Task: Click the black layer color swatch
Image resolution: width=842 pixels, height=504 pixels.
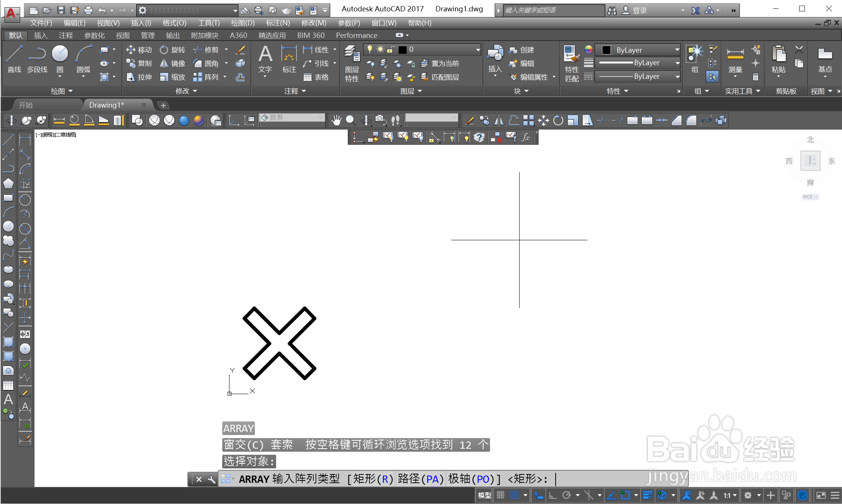Action: coord(403,50)
